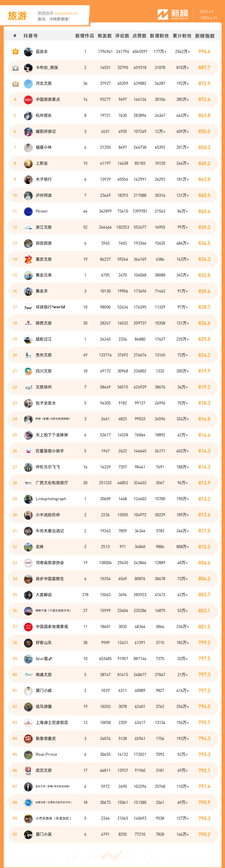Image resolution: width=225 pixels, height=868 pixels.
Task: Click the Tour avatar of 环球旅行°world
Action: point(28,307)
